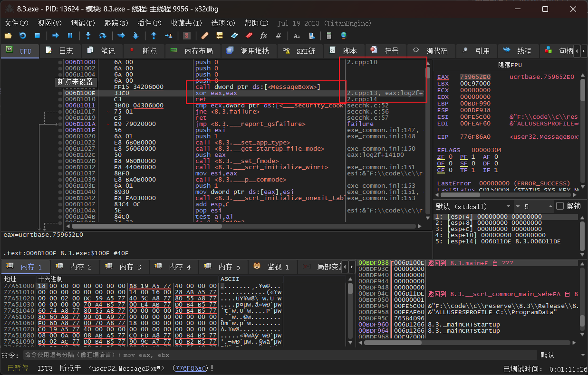This screenshot has width=588, height=375.
Task: Pause execution with the pause icon
Action: [70, 36]
